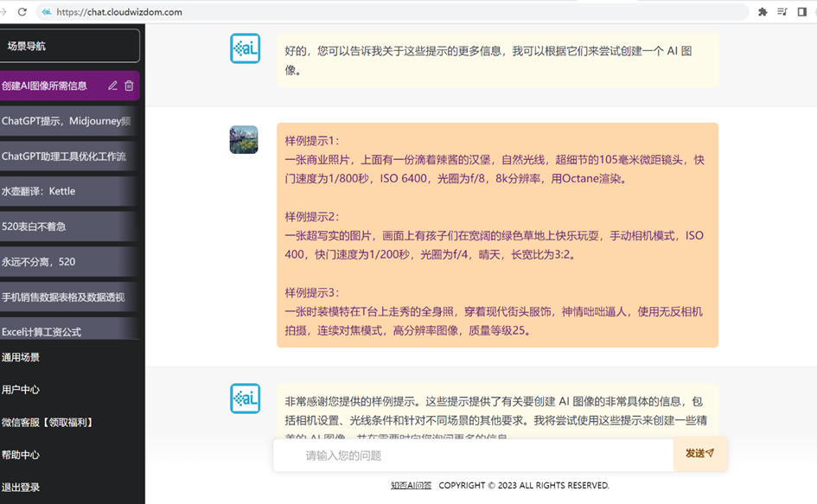Click the 样例提示2: heading text
The width and height of the screenshot is (817, 504).
(x=312, y=217)
